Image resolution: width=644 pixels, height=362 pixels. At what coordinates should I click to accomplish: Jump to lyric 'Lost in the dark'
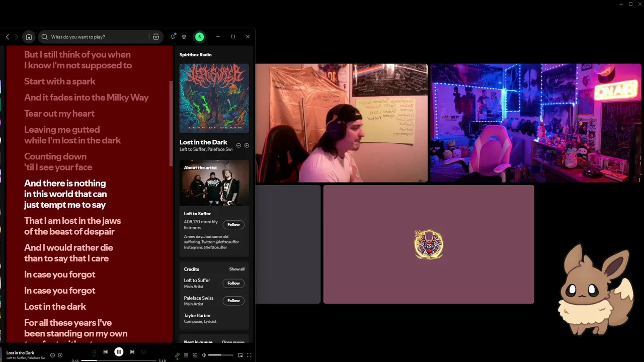[55, 307]
